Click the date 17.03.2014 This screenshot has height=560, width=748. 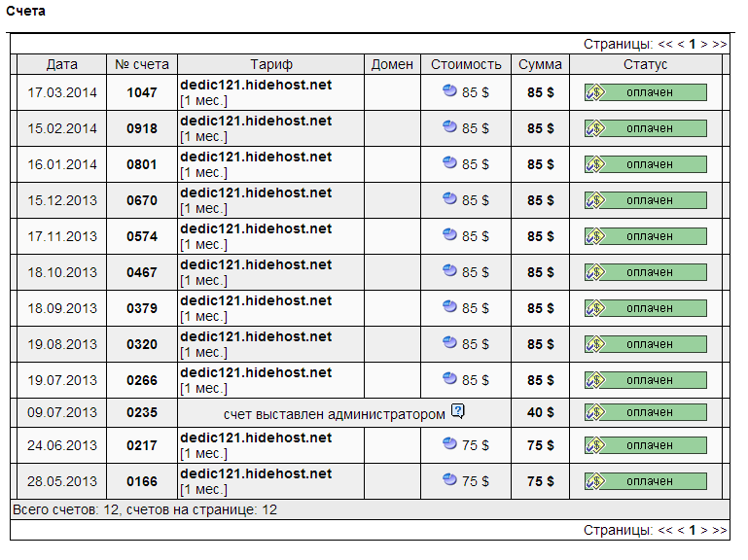[x=62, y=92]
